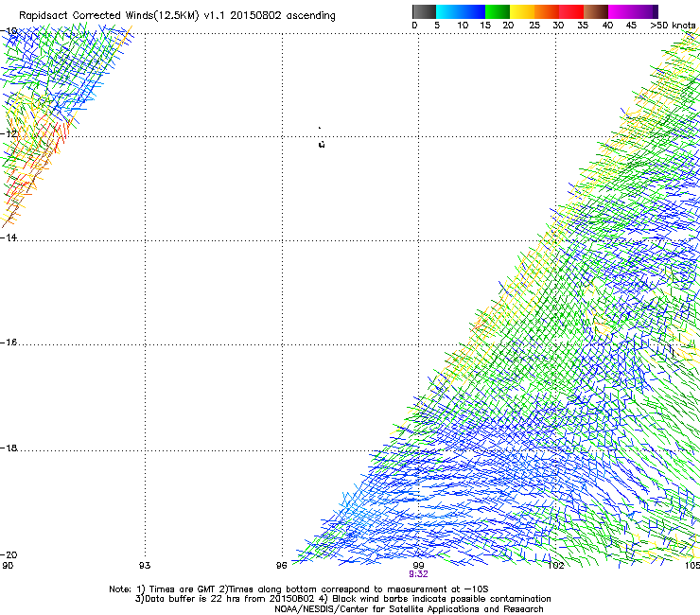Pick the orange 25-30 knots color band
This screenshot has height=615, width=700.
click(547, 11)
